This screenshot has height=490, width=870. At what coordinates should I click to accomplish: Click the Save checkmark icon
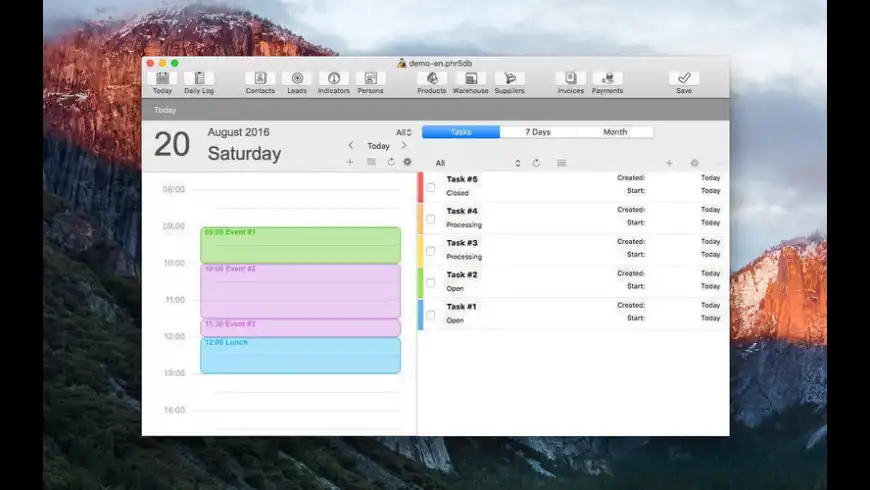pyautogui.click(x=684, y=79)
